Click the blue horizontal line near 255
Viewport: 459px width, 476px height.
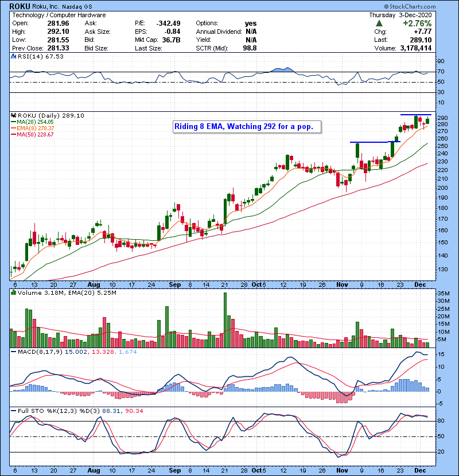[x=375, y=142]
